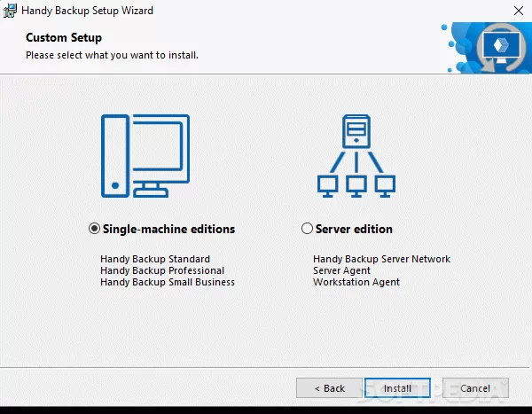This screenshot has height=414, width=532.
Task: Click the setup wizard icon in title bar
Action: 10,11
